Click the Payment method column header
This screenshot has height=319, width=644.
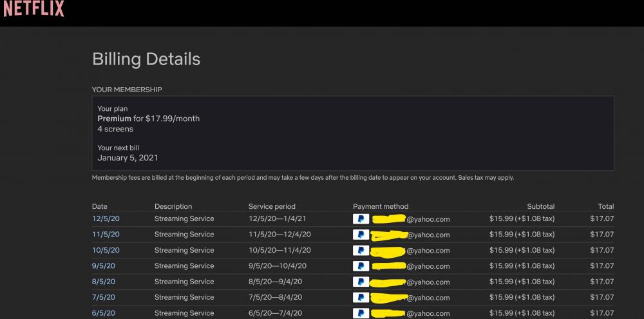pos(381,206)
